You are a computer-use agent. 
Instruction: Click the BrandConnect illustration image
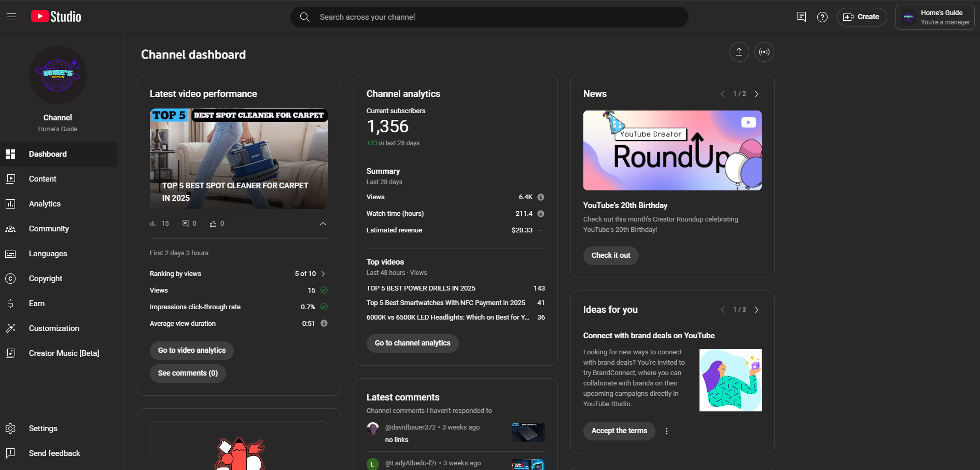pos(731,380)
